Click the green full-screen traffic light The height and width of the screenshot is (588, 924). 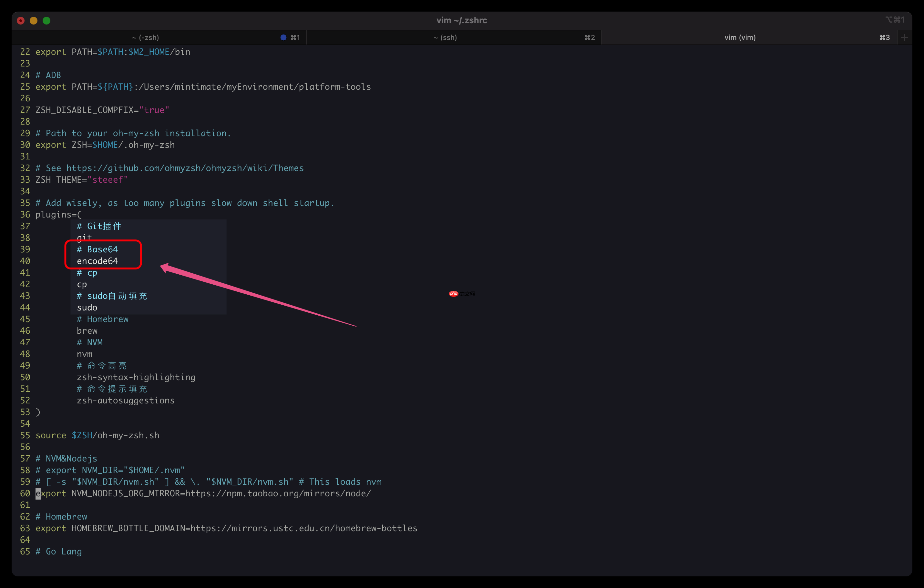46,20
